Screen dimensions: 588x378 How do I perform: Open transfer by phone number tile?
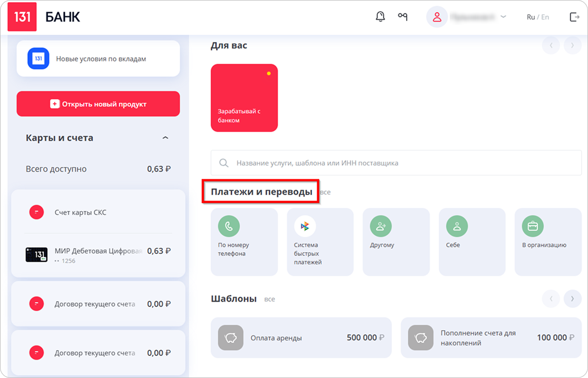244,242
